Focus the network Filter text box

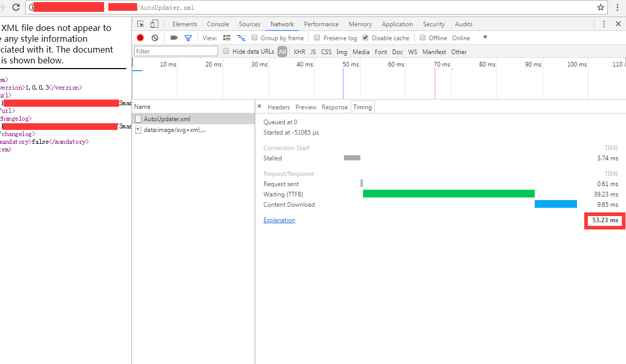[176, 51]
